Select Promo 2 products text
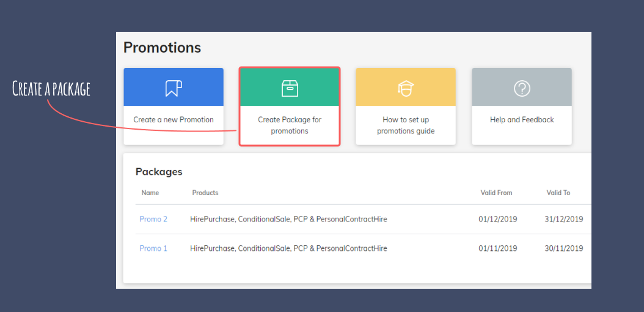644x312 pixels. (288, 219)
